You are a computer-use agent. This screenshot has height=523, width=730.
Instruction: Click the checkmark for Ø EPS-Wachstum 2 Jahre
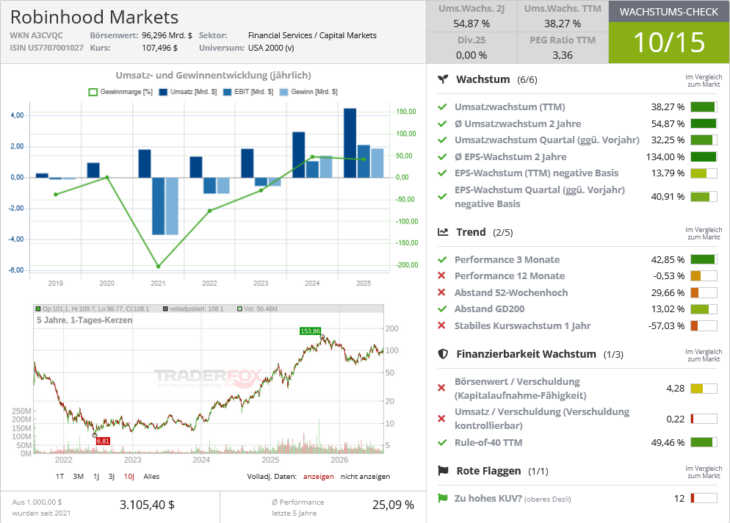click(442, 156)
